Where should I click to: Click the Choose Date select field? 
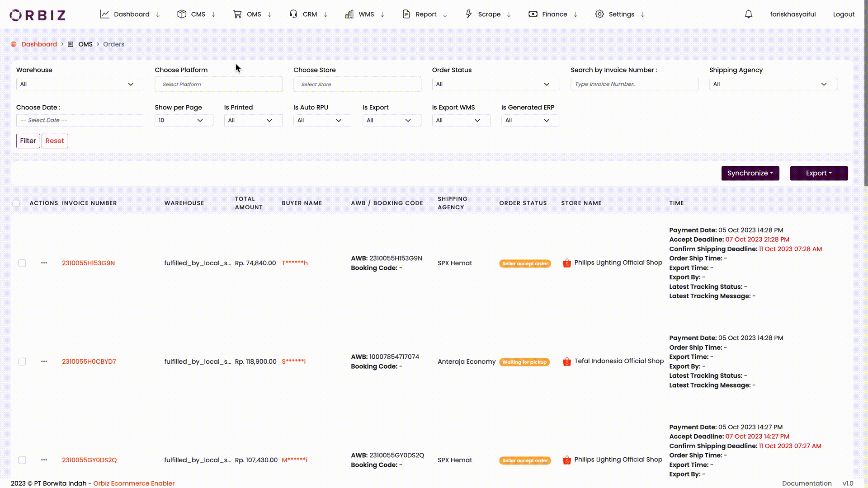80,120
